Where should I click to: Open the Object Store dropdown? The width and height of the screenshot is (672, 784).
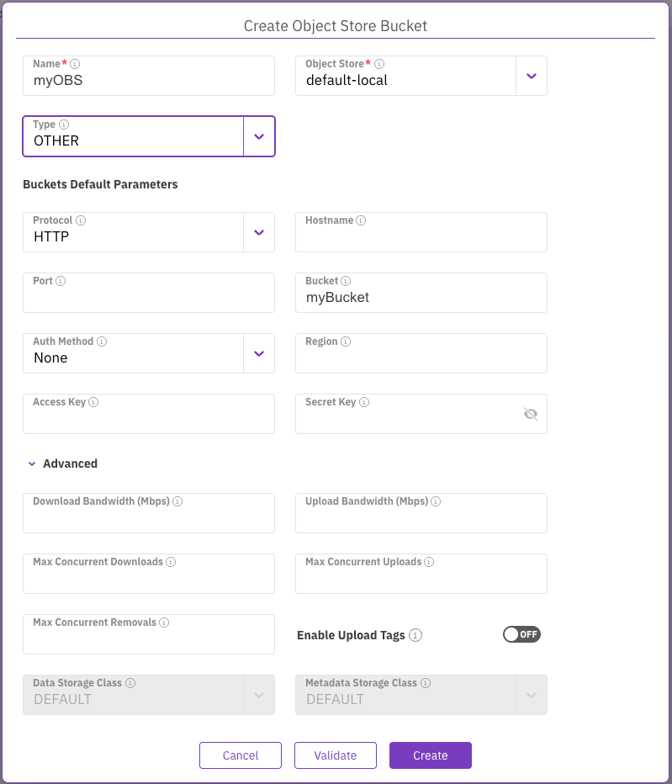pos(531,76)
